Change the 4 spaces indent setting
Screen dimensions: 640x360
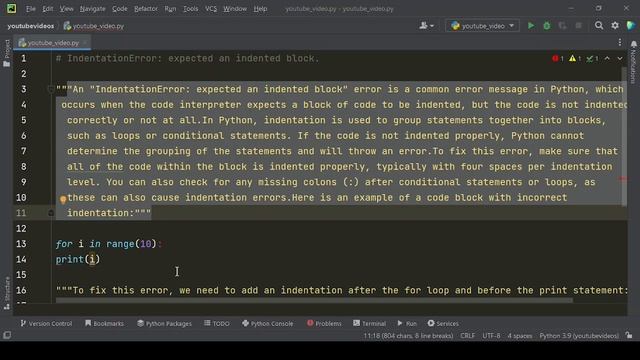[520, 336]
